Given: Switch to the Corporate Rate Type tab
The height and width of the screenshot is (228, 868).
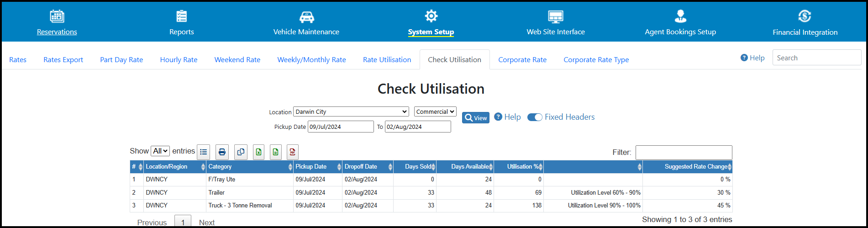Looking at the screenshot, I should coord(596,60).
